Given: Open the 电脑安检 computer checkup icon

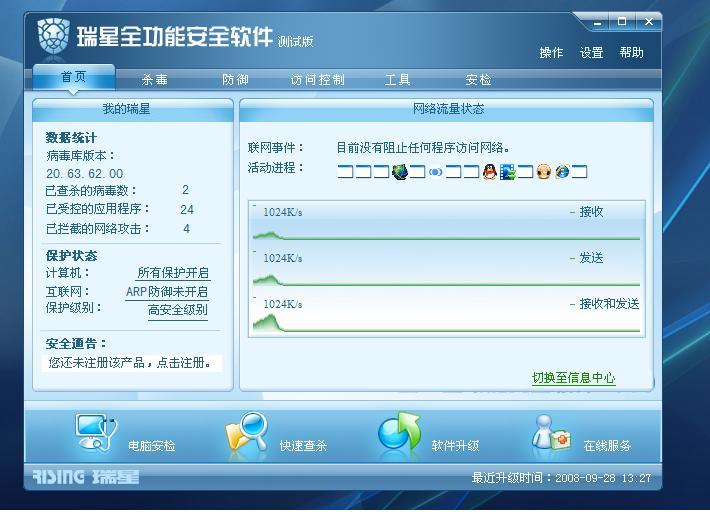Looking at the screenshot, I should coord(96,432).
